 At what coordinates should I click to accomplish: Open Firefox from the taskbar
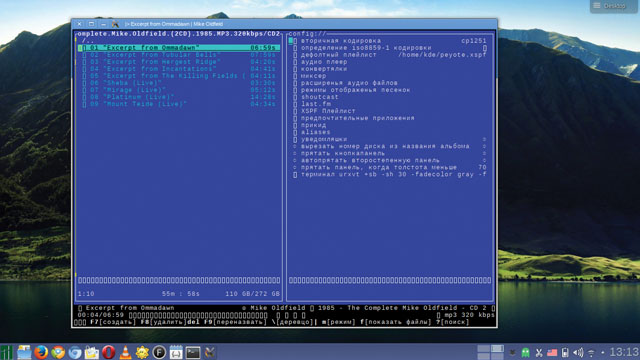click(x=41, y=352)
